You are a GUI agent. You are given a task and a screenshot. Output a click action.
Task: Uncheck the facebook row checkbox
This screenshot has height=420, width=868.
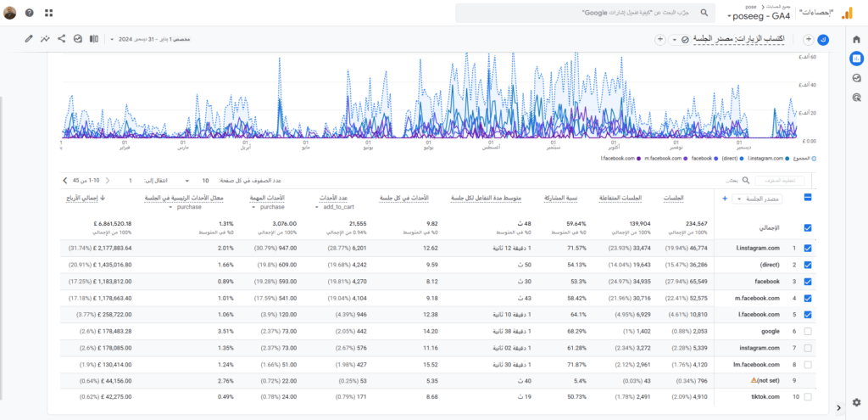808,282
